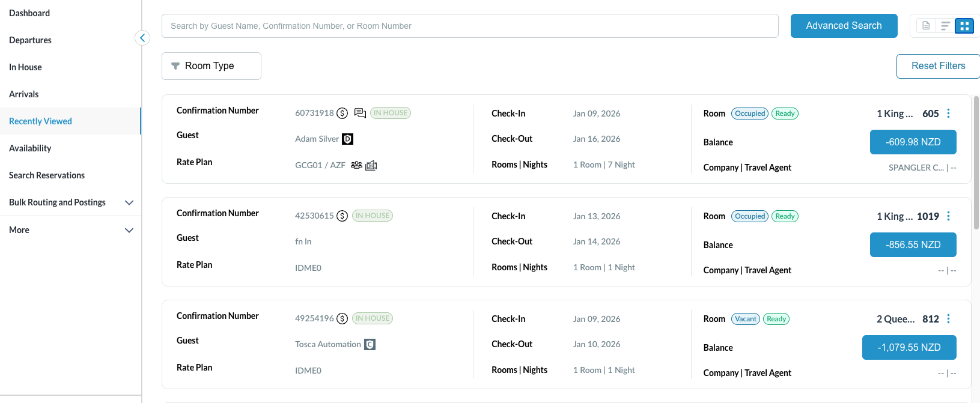Screen dimensions: 980x403
Task: Go to Arrivals in the sidebar
Action: click(24, 94)
